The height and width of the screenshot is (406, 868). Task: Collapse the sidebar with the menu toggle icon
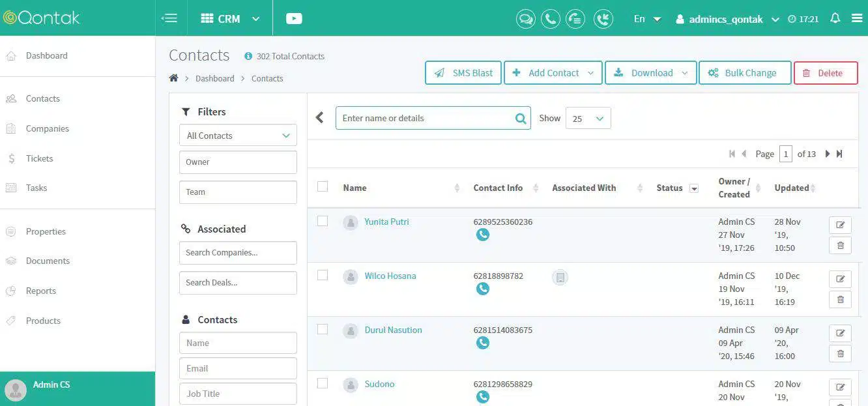point(169,18)
